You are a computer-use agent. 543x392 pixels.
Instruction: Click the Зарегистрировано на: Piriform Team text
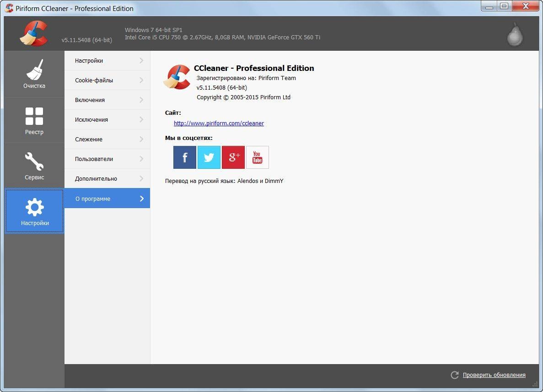point(246,78)
